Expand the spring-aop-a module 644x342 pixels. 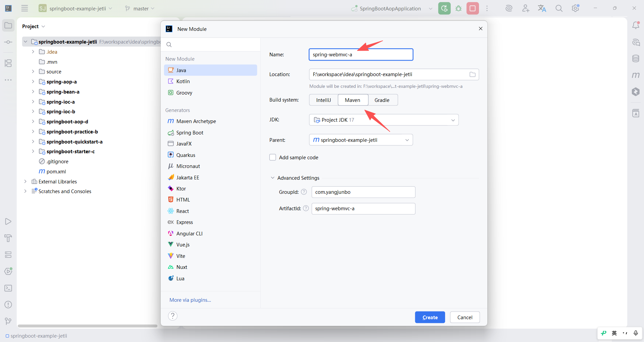33,81
